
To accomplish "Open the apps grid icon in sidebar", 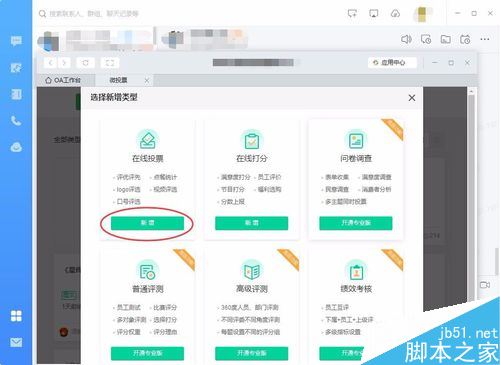I will 16,316.
